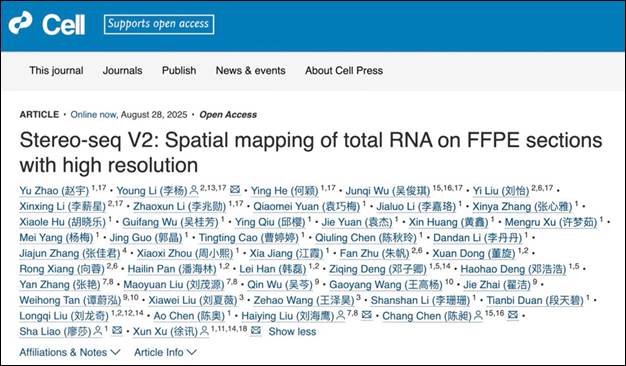Open News & events menu

(x=251, y=71)
